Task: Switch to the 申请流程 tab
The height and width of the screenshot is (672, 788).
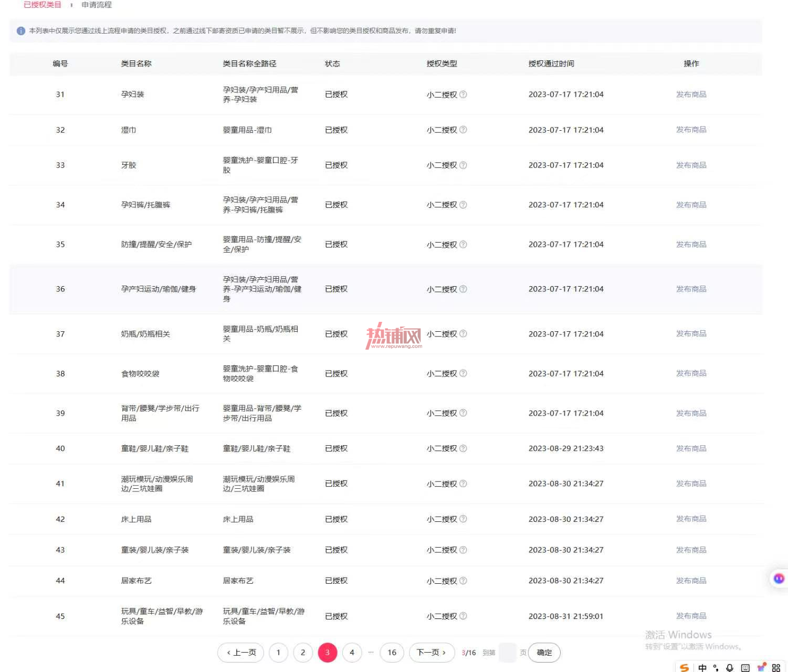Action: click(x=97, y=5)
